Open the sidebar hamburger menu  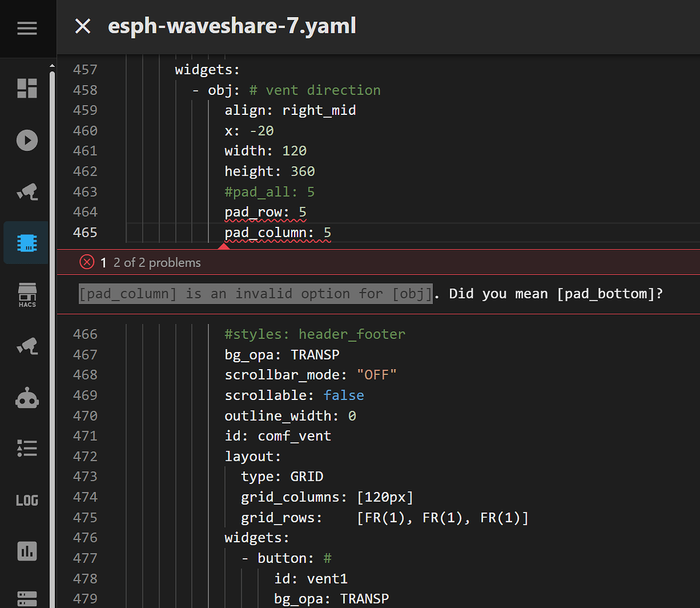27,27
